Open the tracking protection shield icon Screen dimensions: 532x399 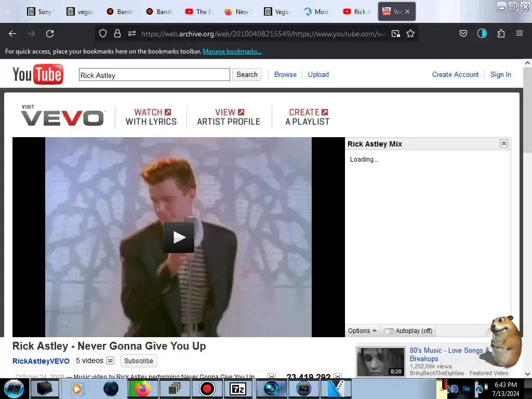click(103, 33)
